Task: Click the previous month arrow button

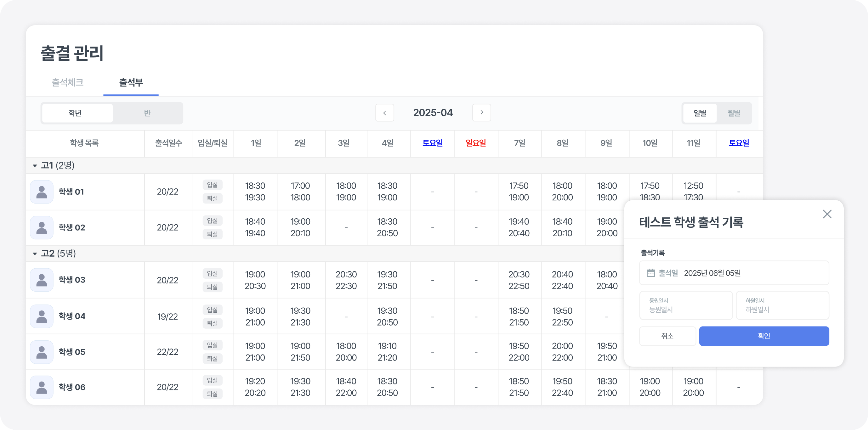Action: pos(384,113)
